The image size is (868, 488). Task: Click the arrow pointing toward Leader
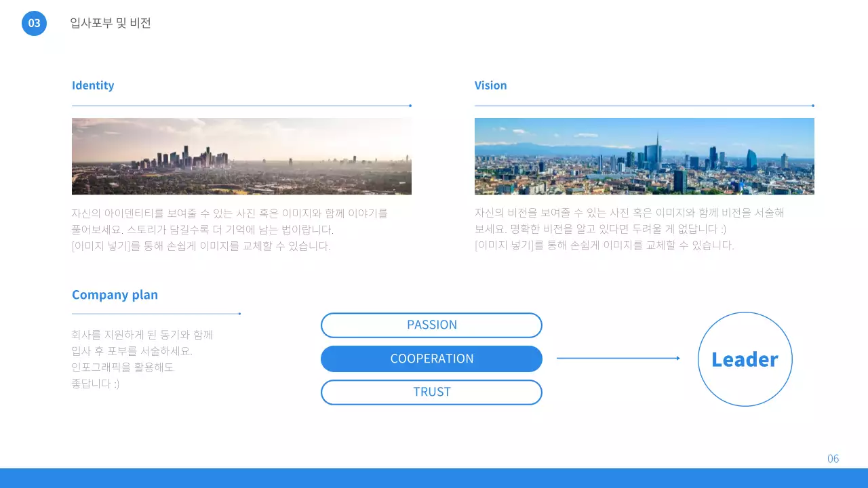click(x=618, y=358)
